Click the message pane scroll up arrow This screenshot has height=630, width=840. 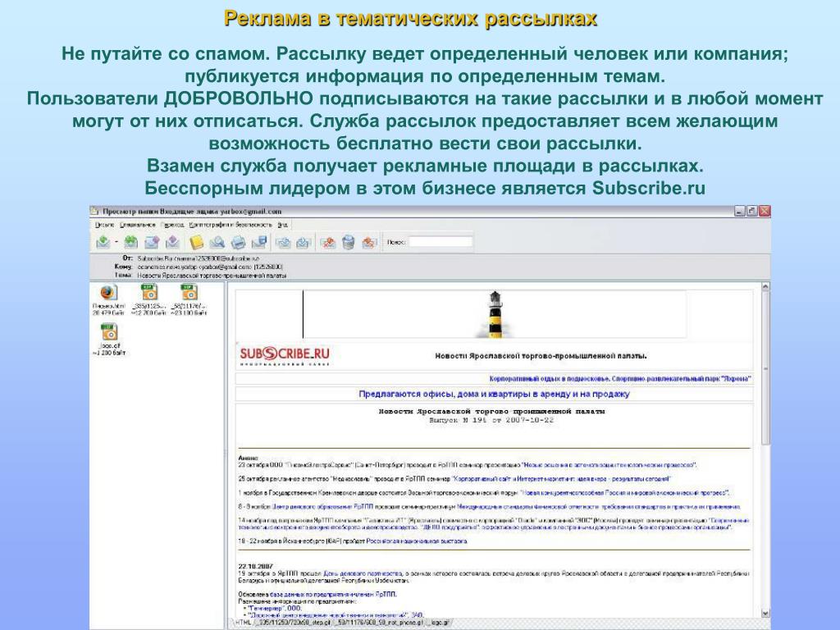(765, 288)
